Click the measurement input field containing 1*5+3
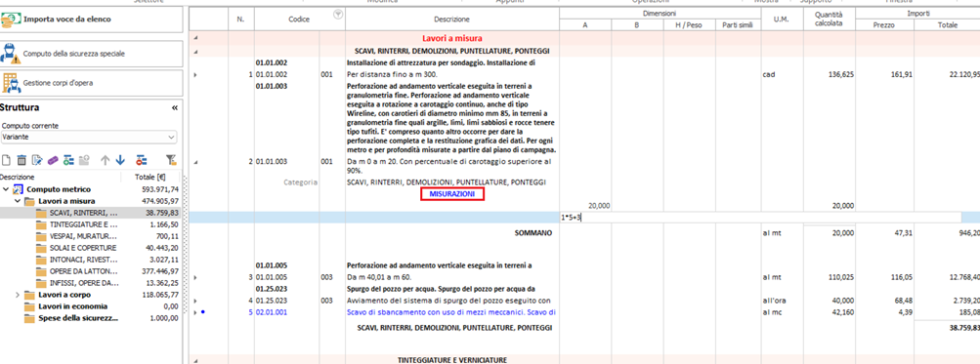980x364 pixels. tap(760, 218)
